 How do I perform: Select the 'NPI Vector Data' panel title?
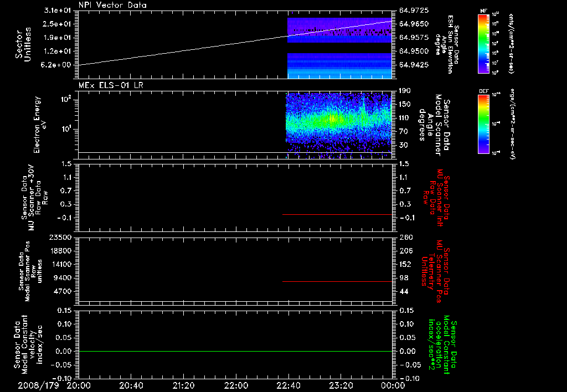click(112, 5)
